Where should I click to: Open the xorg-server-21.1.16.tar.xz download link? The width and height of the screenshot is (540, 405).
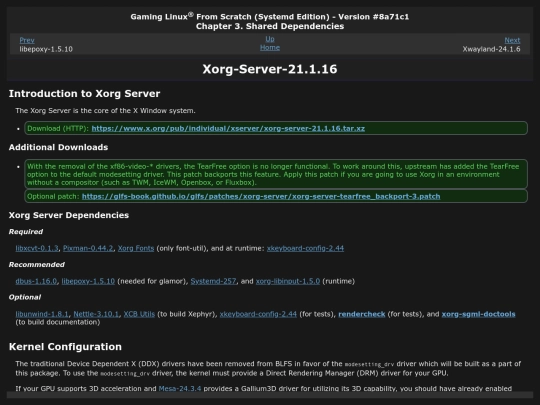point(228,128)
